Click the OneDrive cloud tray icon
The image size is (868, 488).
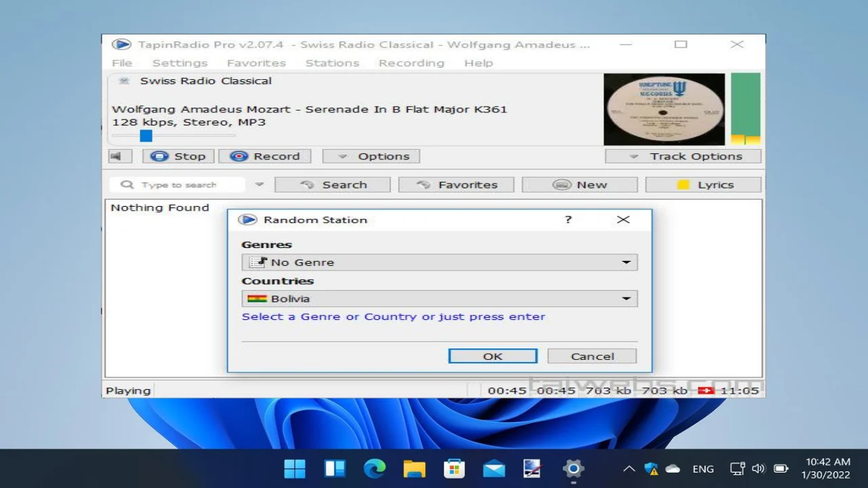[x=673, y=468]
